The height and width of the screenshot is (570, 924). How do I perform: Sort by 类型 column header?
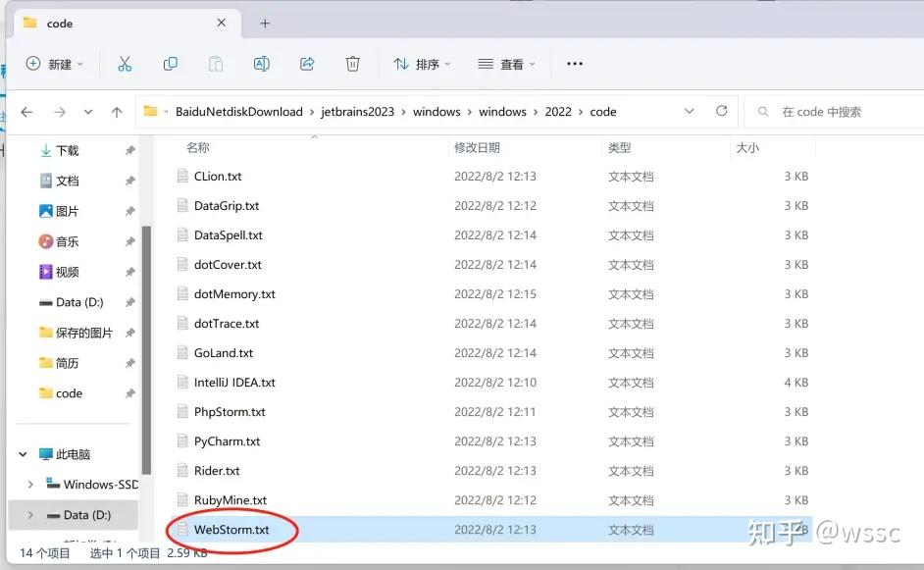click(x=619, y=147)
